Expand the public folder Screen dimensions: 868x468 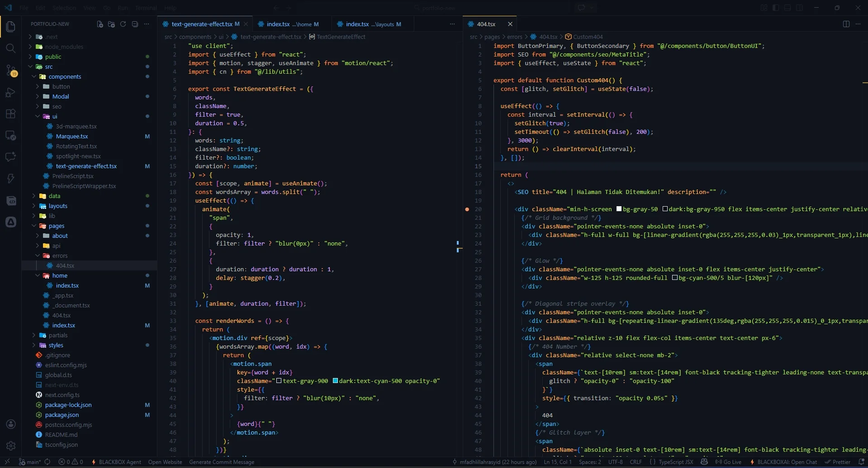coord(53,57)
